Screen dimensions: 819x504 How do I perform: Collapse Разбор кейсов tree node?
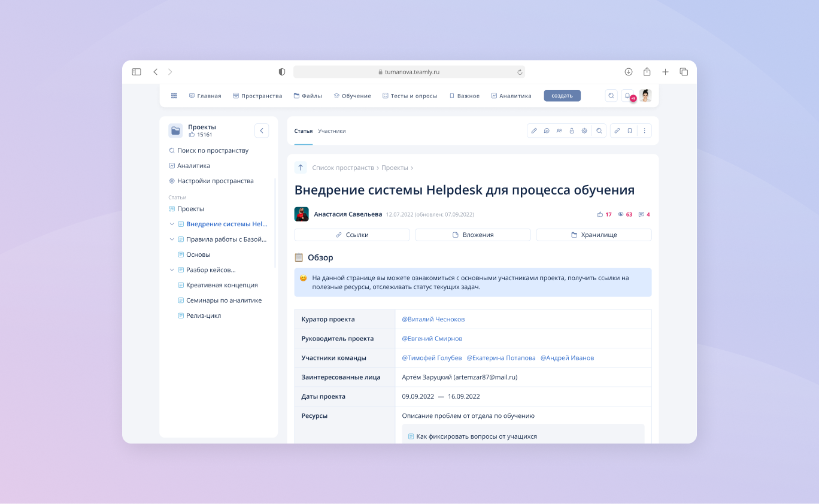pyautogui.click(x=172, y=270)
